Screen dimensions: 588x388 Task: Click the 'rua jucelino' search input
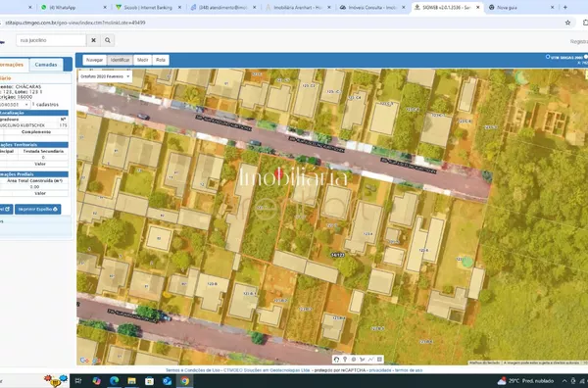pos(51,40)
